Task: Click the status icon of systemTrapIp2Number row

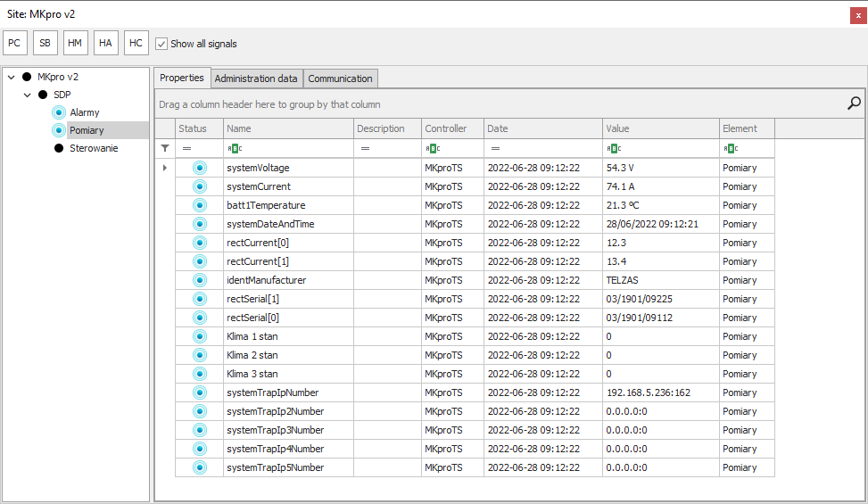Action: point(200,411)
